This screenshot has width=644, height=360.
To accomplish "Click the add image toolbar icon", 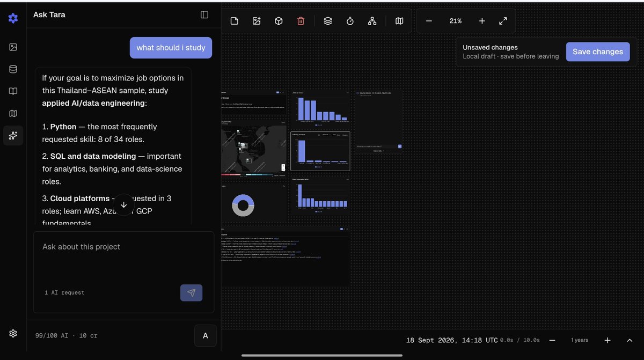I will [257, 21].
